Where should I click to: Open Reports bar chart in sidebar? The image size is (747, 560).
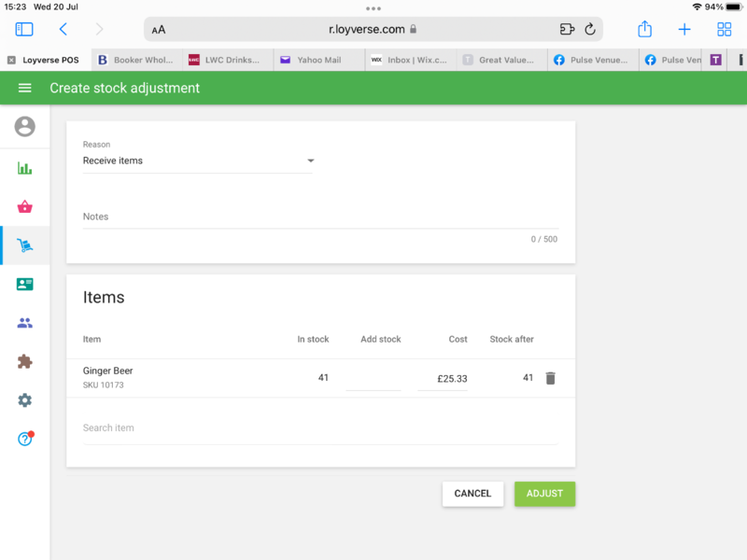pos(25,169)
